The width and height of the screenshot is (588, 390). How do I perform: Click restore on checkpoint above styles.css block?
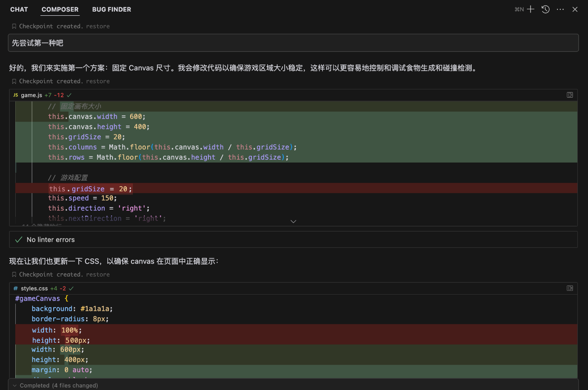coord(98,274)
